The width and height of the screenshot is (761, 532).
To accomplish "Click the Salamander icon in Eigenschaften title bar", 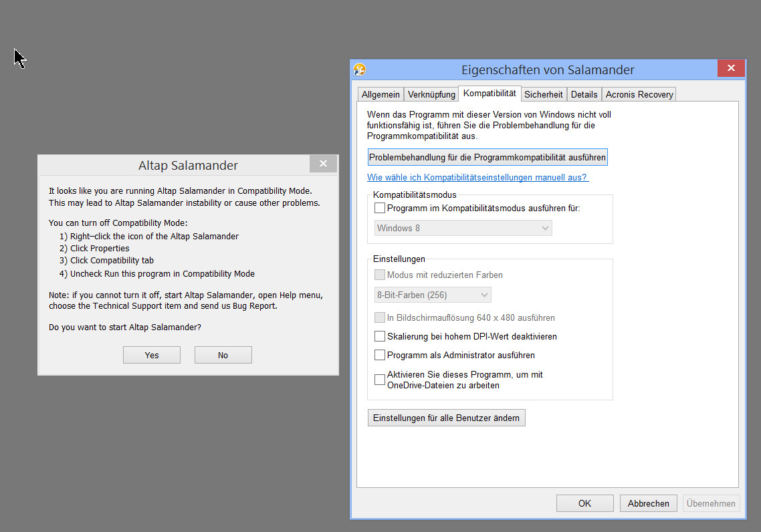I will tap(360, 70).
